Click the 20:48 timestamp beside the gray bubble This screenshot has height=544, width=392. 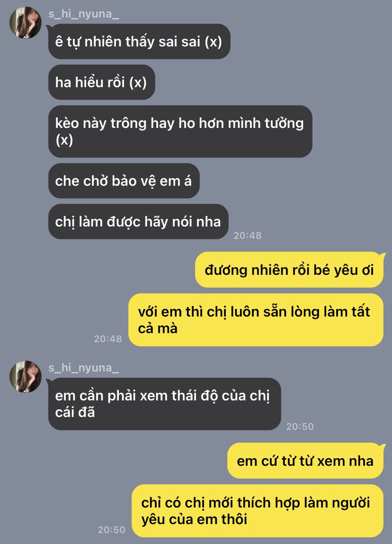pyautogui.click(x=248, y=236)
